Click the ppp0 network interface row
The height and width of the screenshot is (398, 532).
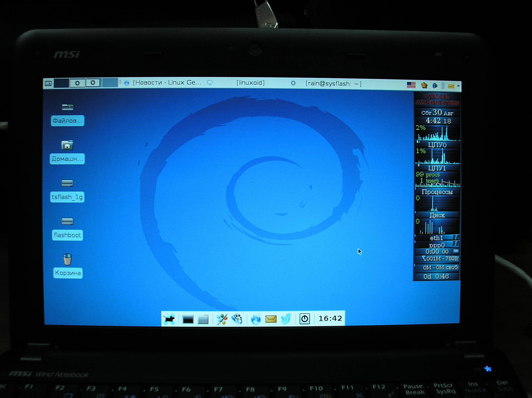[x=437, y=245]
